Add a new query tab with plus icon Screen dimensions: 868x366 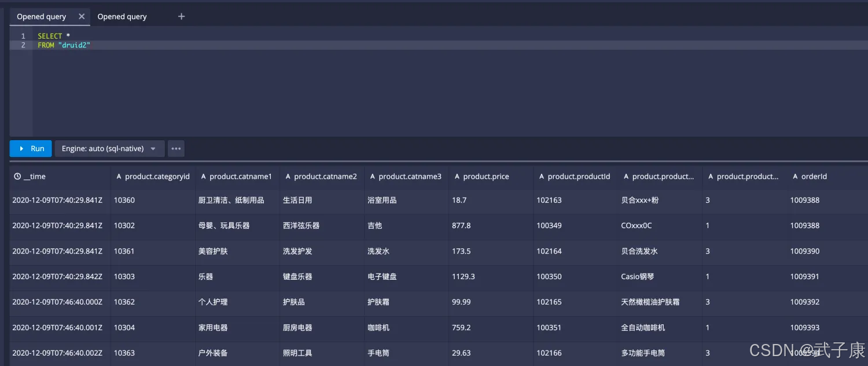pos(181,16)
